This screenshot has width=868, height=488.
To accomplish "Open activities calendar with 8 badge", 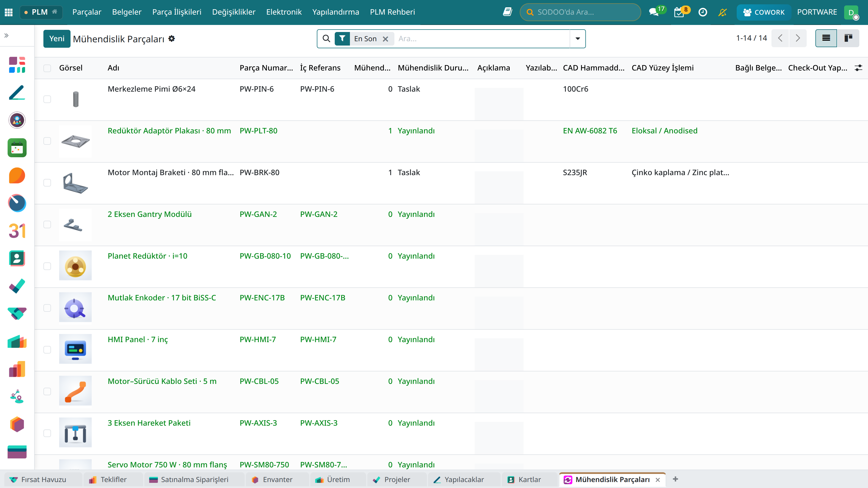I will click(679, 12).
